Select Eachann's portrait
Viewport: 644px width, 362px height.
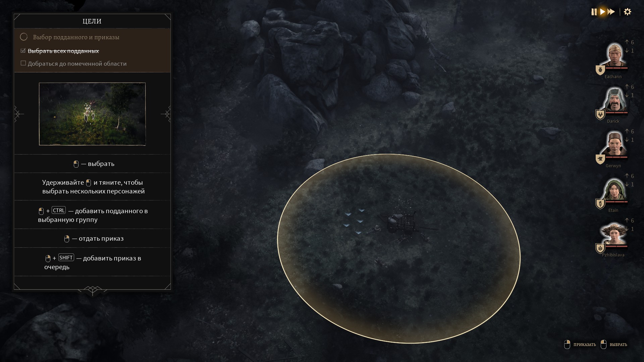coord(614,55)
